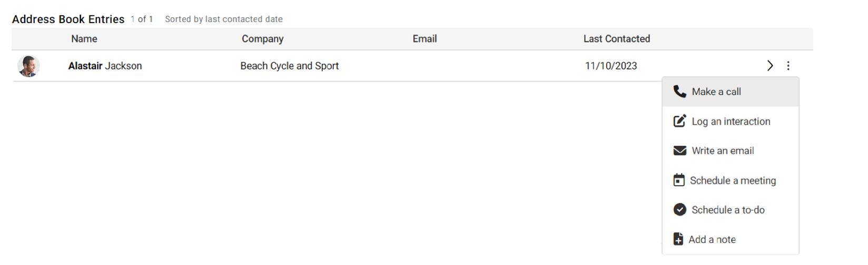The image size is (868, 265).
Task: Sort by the Name column header
Action: pyautogui.click(x=84, y=39)
